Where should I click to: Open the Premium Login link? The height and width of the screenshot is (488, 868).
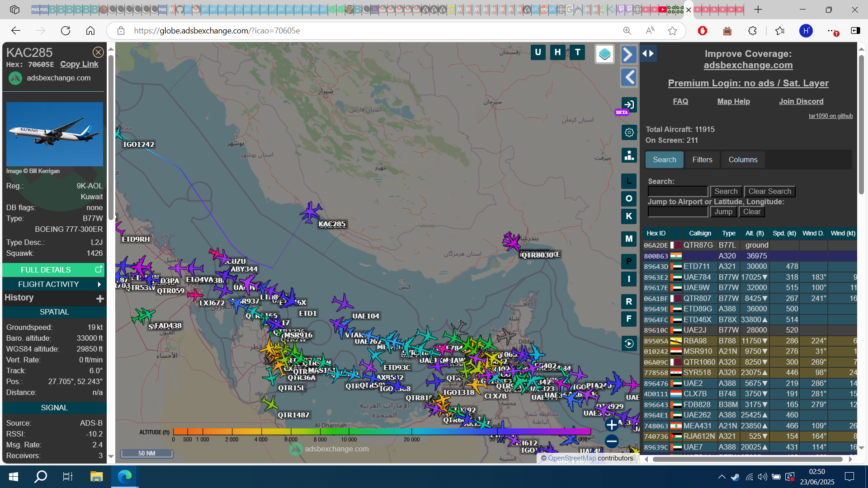[x=748, y=83]
